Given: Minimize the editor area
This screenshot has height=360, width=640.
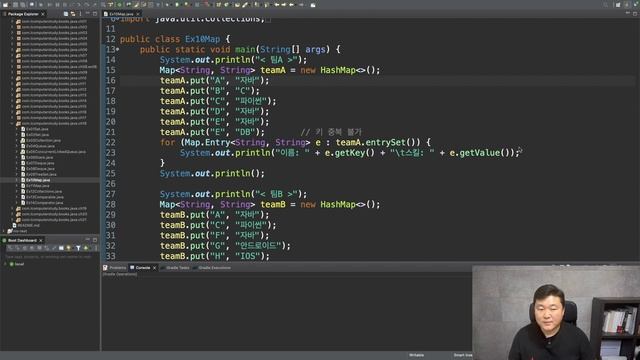Looking at the screenshot, I should pos(628,13).
